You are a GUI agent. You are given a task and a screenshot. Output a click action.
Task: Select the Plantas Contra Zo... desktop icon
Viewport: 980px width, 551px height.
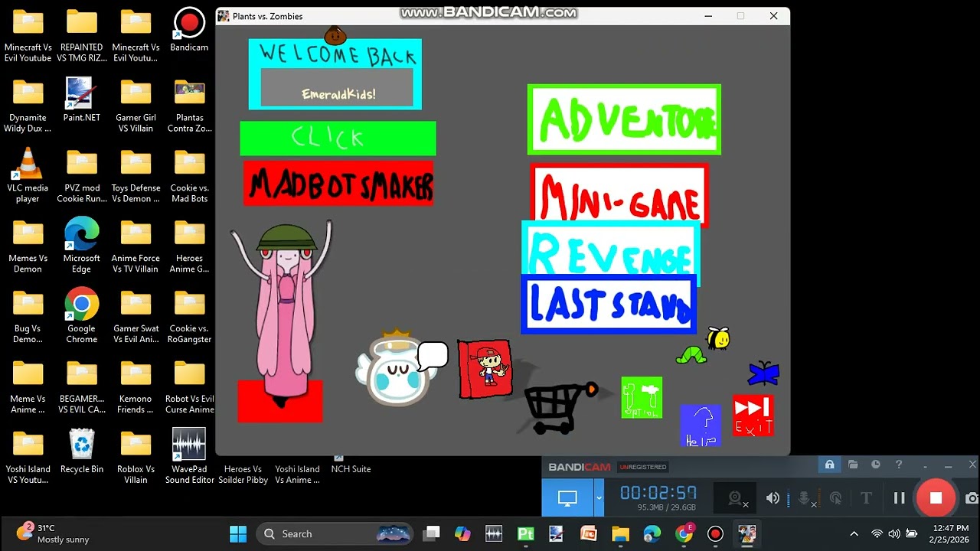point(189,106)
